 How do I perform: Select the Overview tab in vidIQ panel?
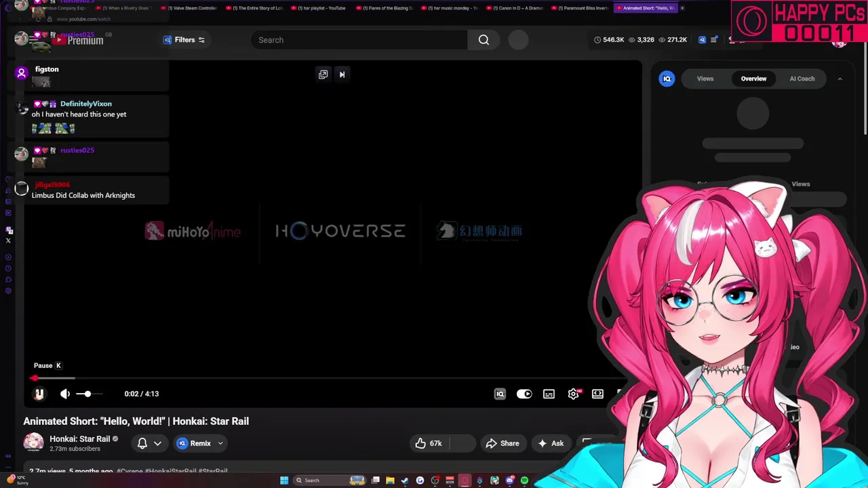[753, 79]
